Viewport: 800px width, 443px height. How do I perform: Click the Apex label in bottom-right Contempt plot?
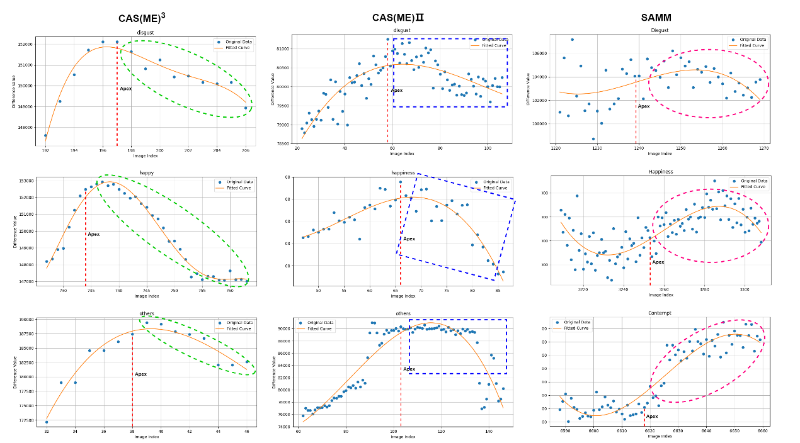click(652, 416)
